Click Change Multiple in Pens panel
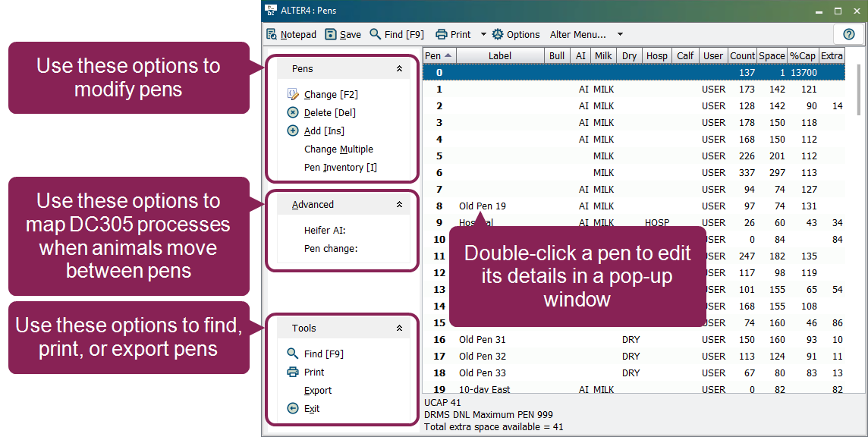This screenshot has height=437, width=868. pos(338,149)
